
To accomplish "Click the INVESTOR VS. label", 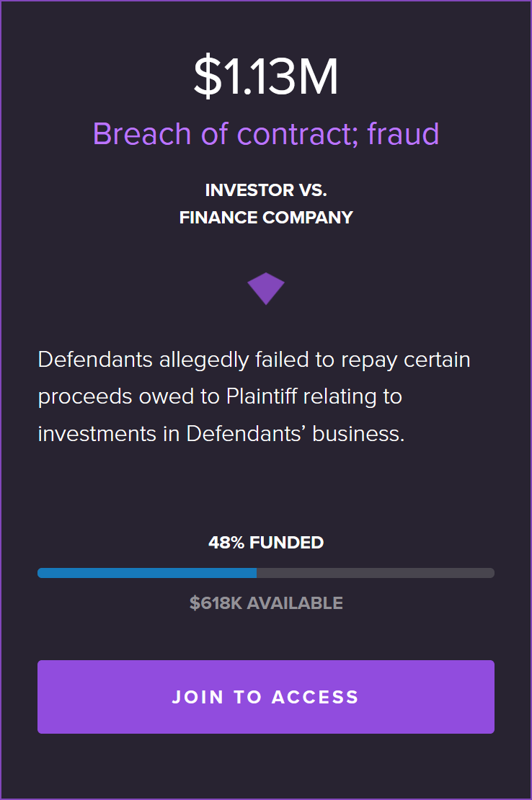I will point(266,190).
